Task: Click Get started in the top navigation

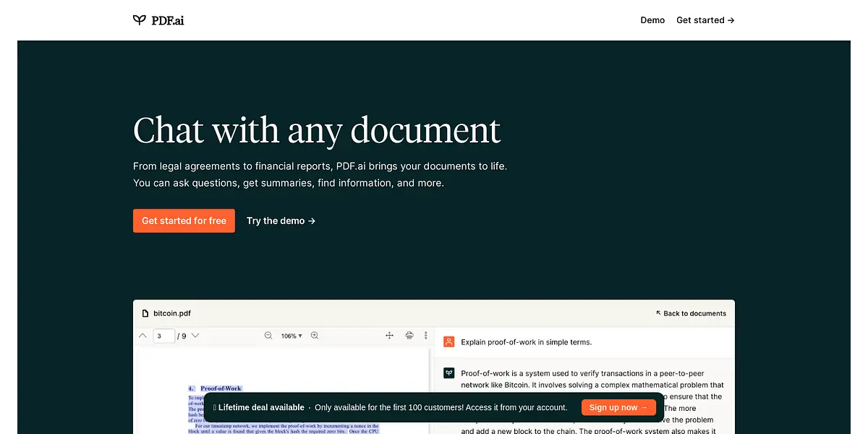Action: pyautogui.click(x=705, y=20)
